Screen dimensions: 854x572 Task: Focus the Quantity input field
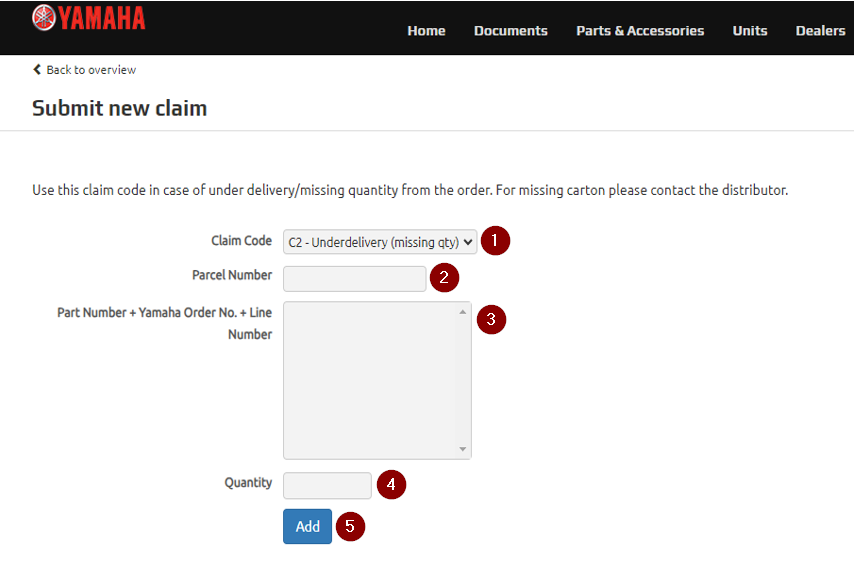327,485
